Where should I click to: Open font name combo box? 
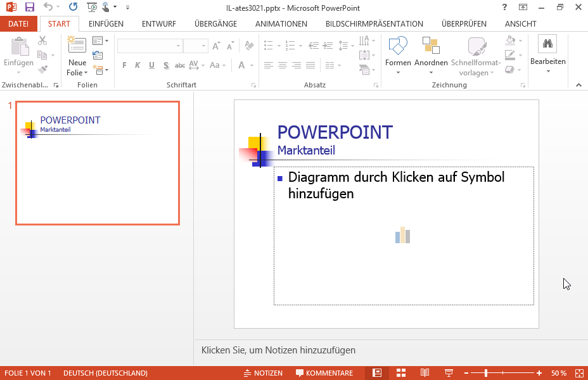pos(150,46)
